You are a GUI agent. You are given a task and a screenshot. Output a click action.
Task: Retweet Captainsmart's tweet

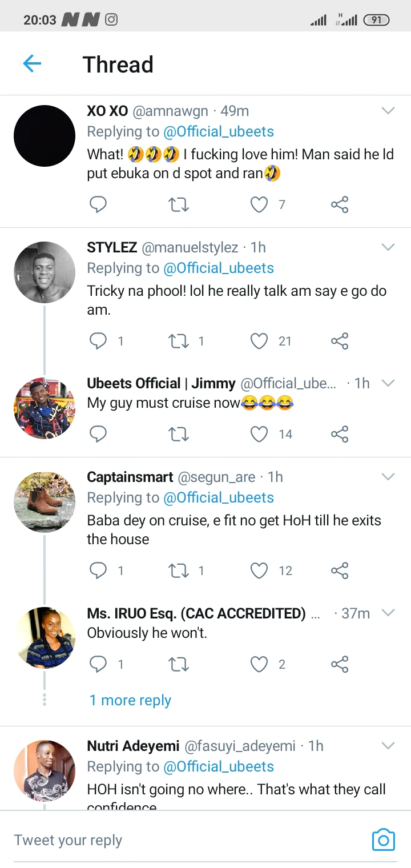pos(179,570)
